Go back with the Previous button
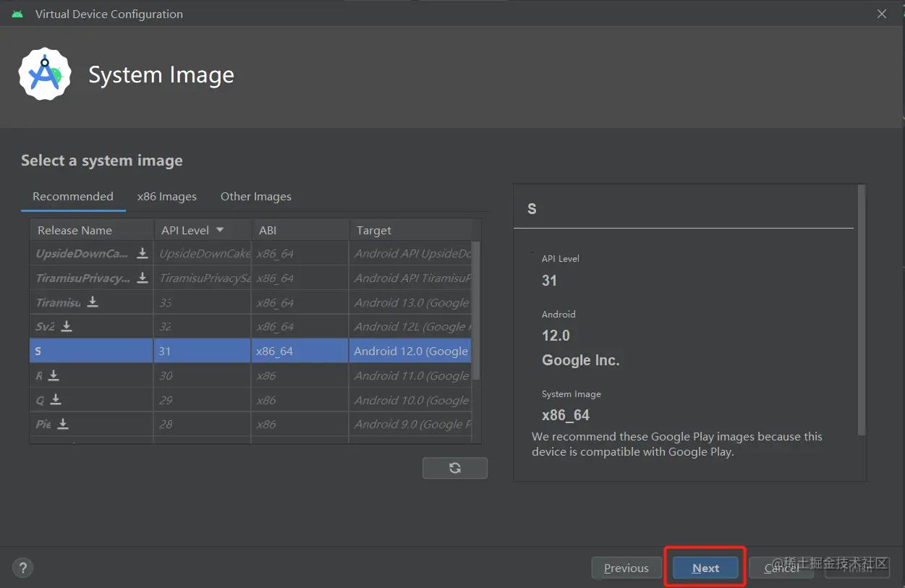 pyautogui.click(x=626, y=568)
